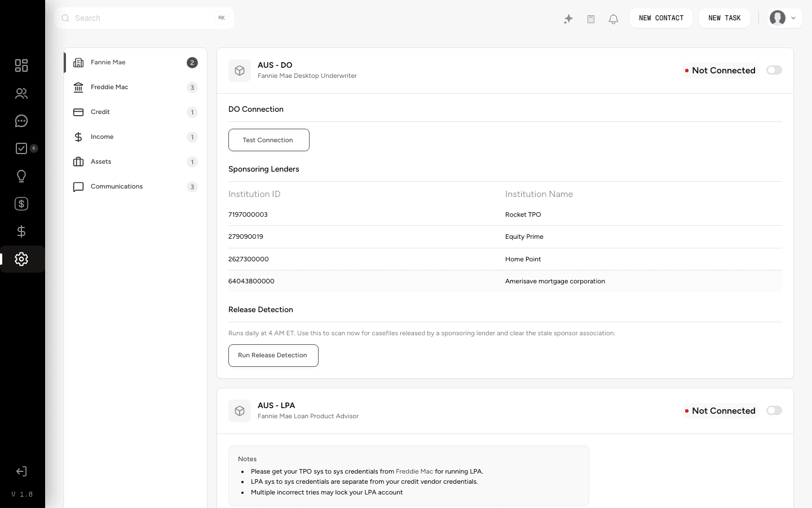The height and width of the screenshot is (508, 812).
Task: Click the Freddie Mac count badge 3
Action: (192, 87)
